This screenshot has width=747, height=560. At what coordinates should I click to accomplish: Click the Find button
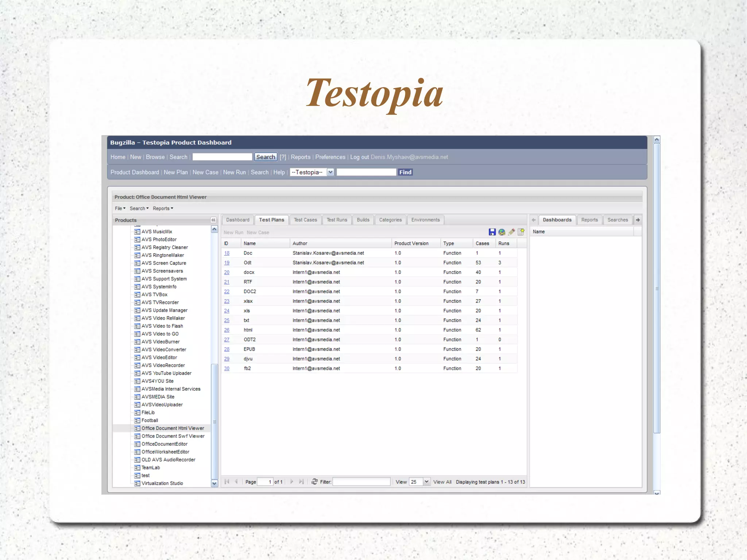click(x=405, y=172)
